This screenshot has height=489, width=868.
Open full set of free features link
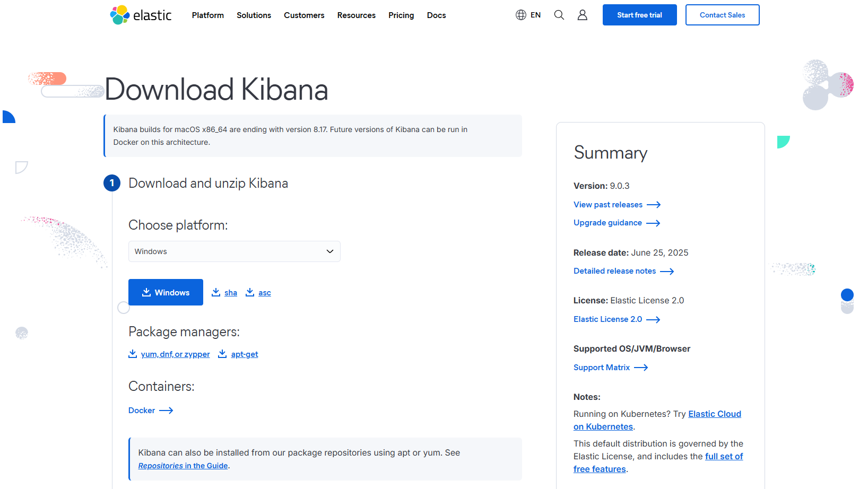tap(658, 462)
